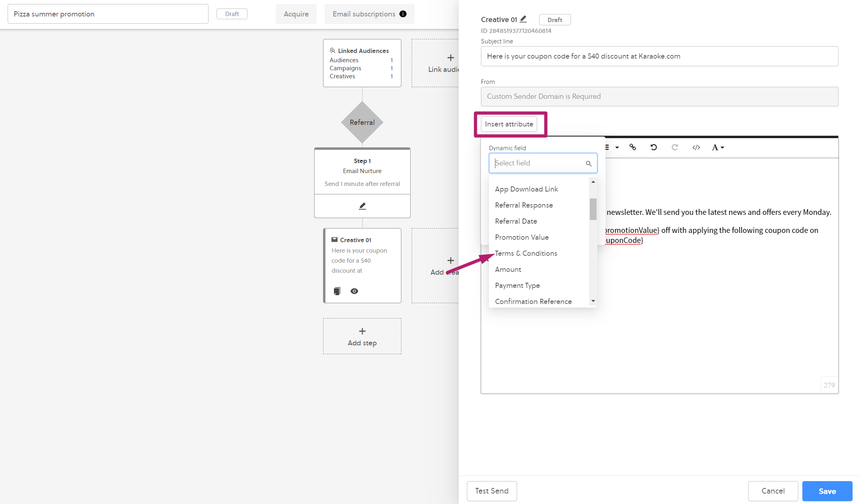Screen dimensions: 859x504
Task: Click the search magnifier in Select field
Action: [589, 163]
